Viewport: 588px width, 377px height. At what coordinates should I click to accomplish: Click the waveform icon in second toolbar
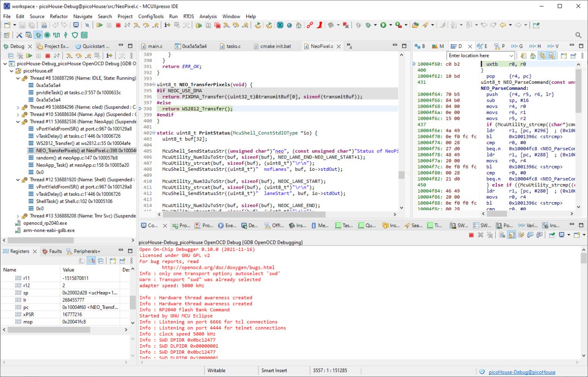point(56,36)
